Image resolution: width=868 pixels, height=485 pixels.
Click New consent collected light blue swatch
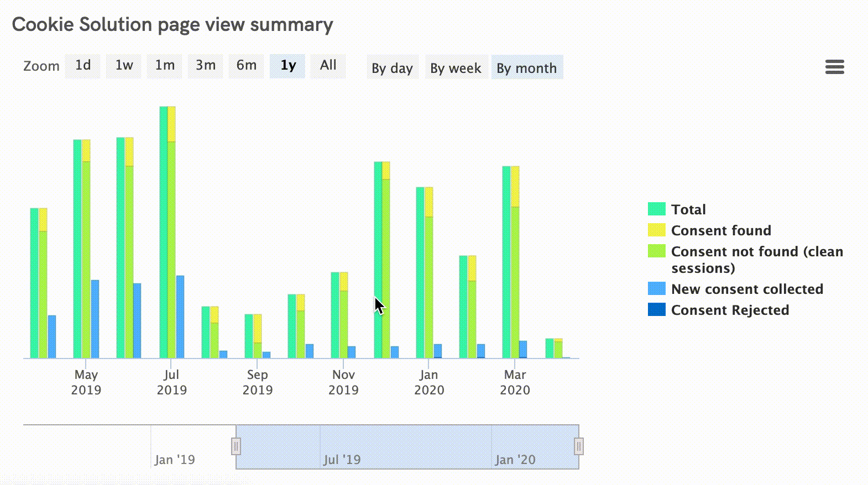(656, 288)
